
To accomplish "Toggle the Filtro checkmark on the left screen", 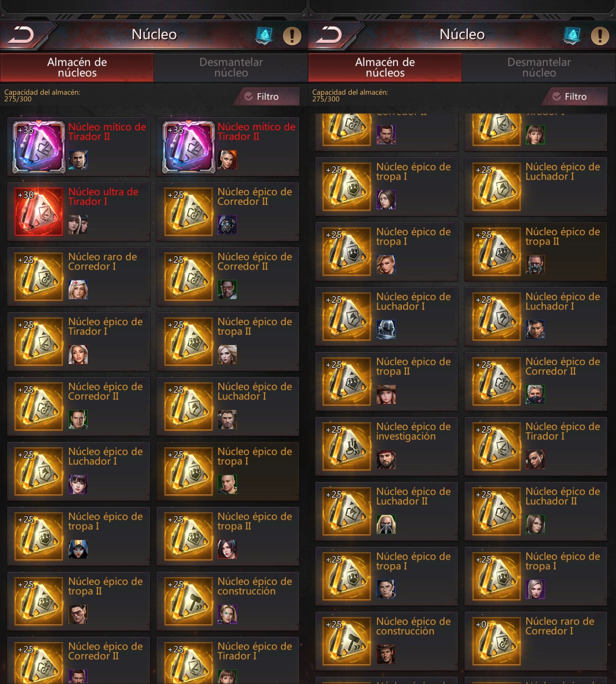I will [x=249, y=97].
